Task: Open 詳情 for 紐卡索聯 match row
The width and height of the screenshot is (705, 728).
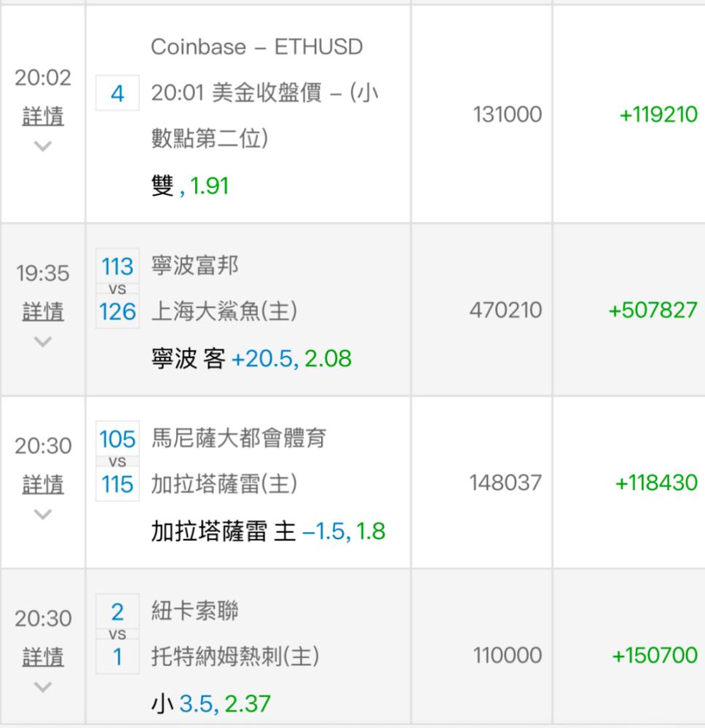Action: (43, 657)
